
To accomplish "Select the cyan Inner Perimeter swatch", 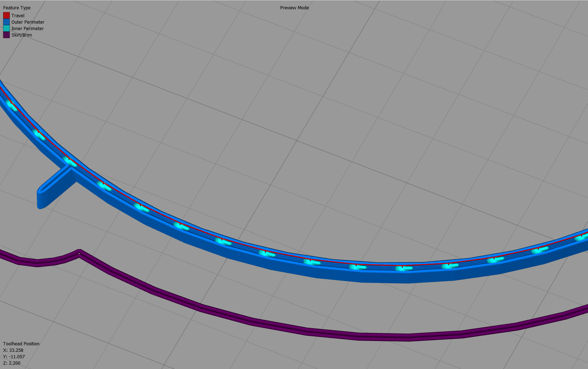I will click(6, 28).
